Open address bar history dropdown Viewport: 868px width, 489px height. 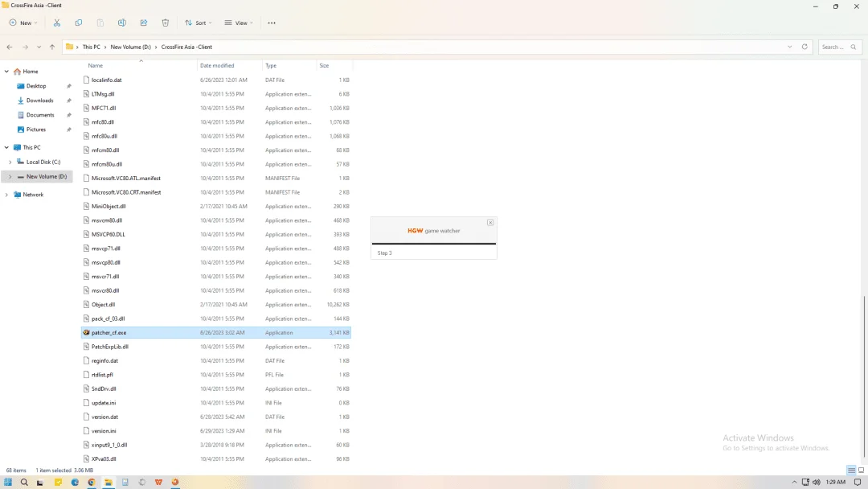click(x=789, y=47)
